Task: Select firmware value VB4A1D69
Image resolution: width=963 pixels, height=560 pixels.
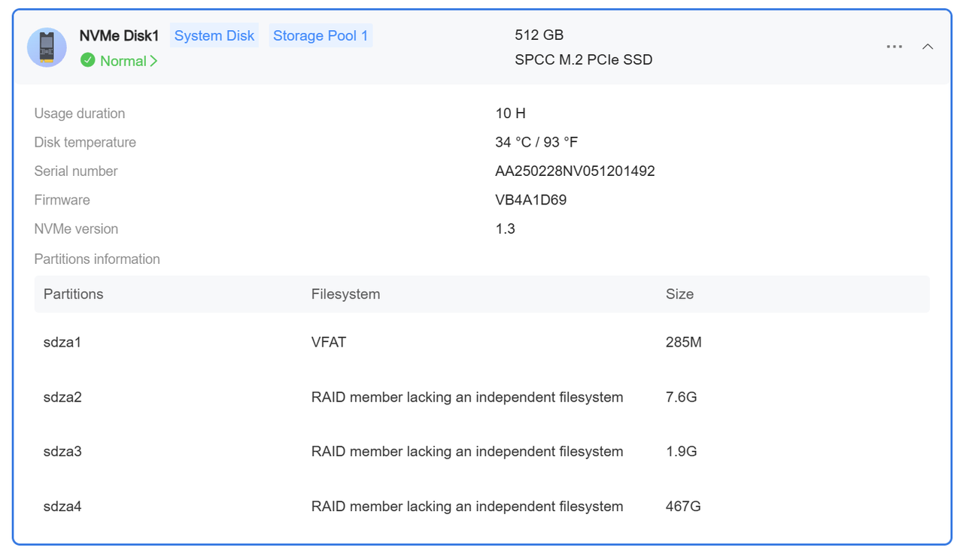Action: 530,200
